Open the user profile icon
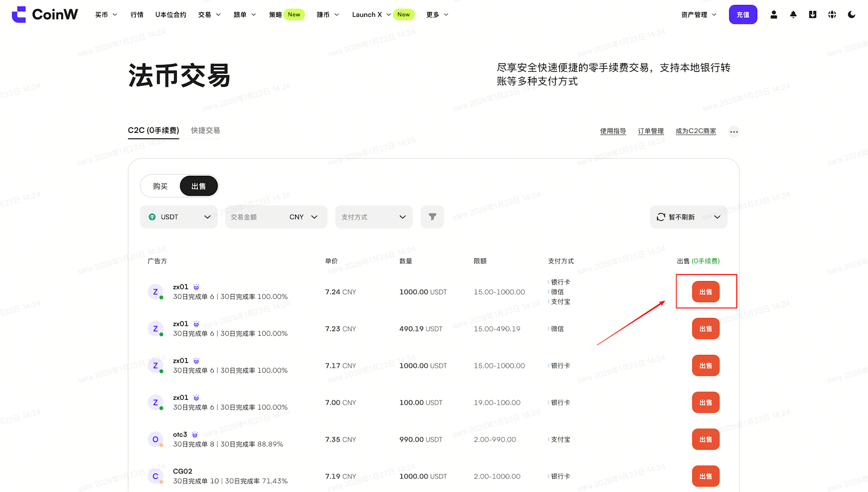The width and height of the screenshot is (868, 492). click(774, 15)
